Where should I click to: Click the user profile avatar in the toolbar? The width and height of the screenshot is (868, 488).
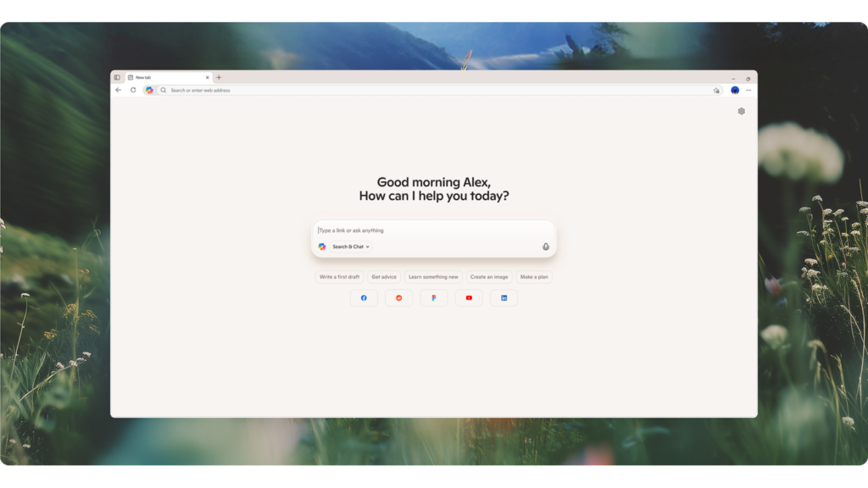735,90
